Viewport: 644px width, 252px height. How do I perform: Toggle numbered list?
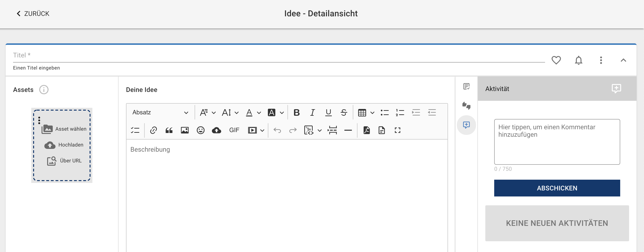click(400, 112)
